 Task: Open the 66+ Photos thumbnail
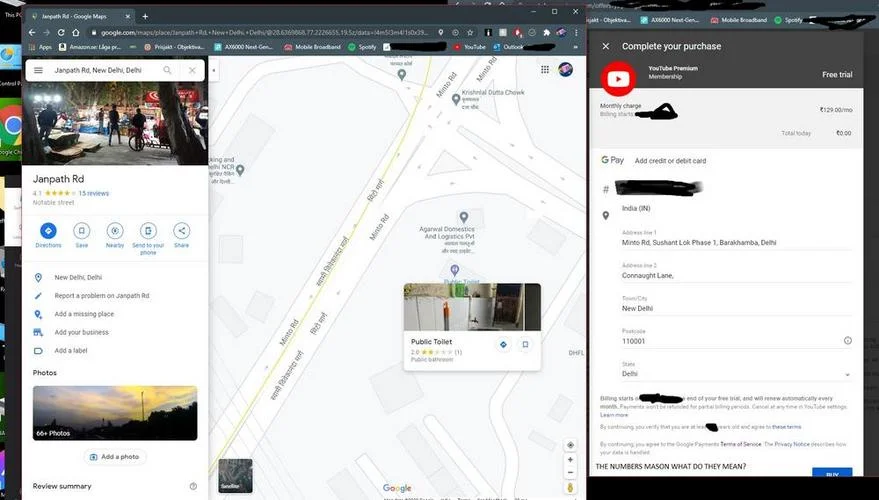[115, 413]
